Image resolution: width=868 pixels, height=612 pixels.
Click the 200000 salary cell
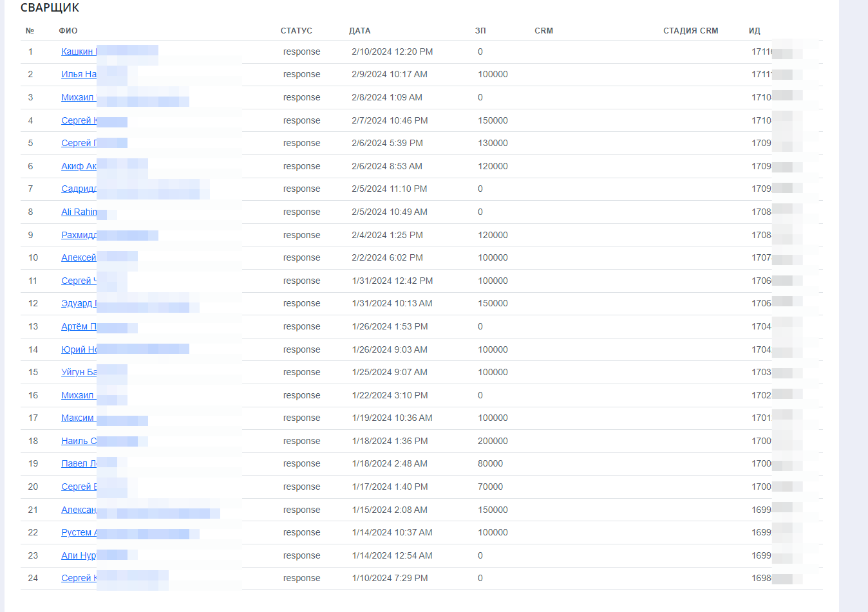click(x=493, y=441)
